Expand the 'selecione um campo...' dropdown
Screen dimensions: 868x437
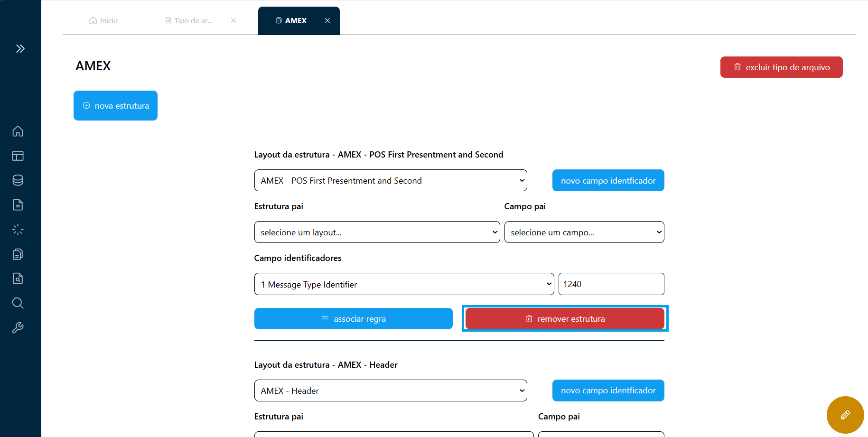tap(584, 232)
